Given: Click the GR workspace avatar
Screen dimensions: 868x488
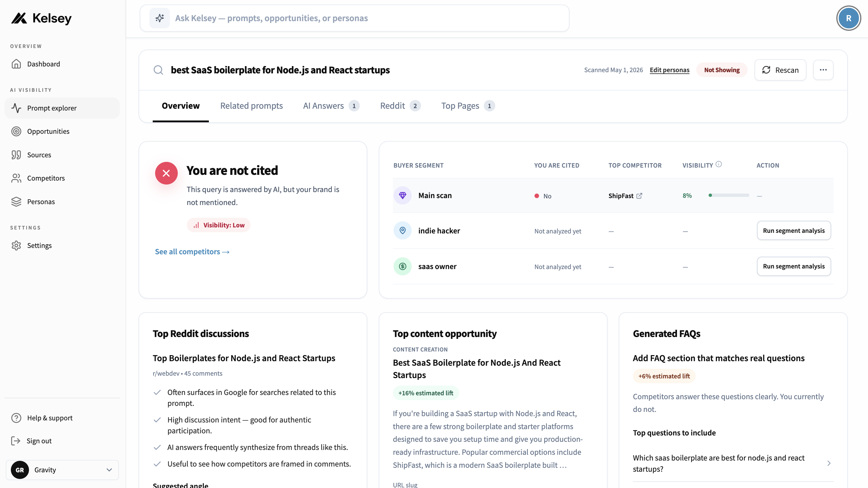Looking at the screenshot, I should point(20,470).
